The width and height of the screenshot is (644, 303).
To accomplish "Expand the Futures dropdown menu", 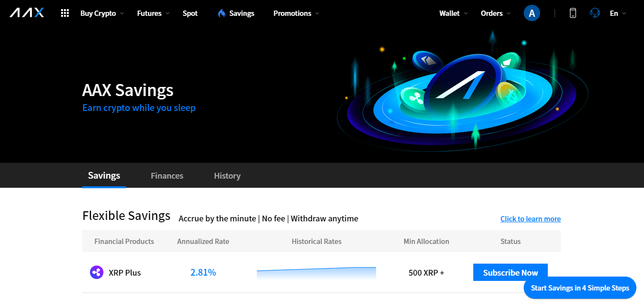I will coord(153,13).
